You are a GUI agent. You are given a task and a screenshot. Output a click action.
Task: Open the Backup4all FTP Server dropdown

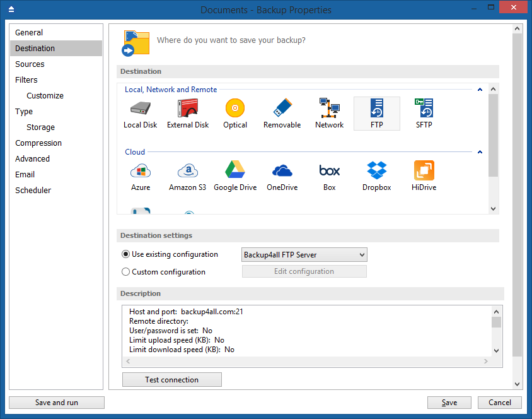pos(304,255)
